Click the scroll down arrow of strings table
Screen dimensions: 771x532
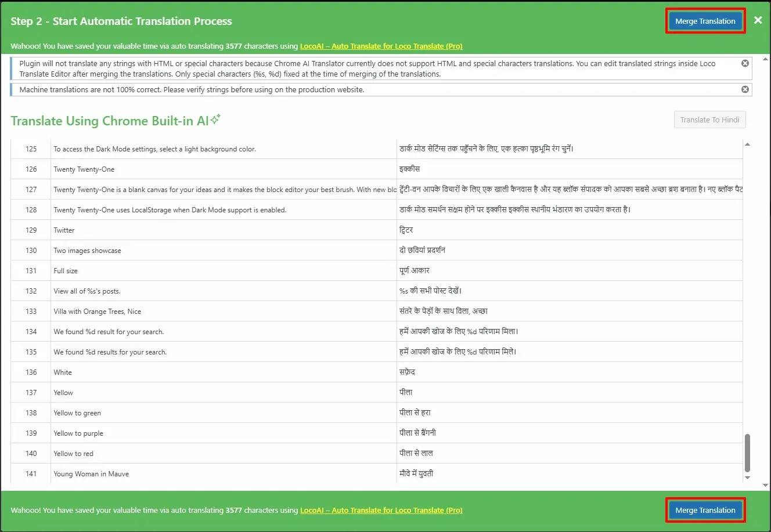(x=747, y=477)
